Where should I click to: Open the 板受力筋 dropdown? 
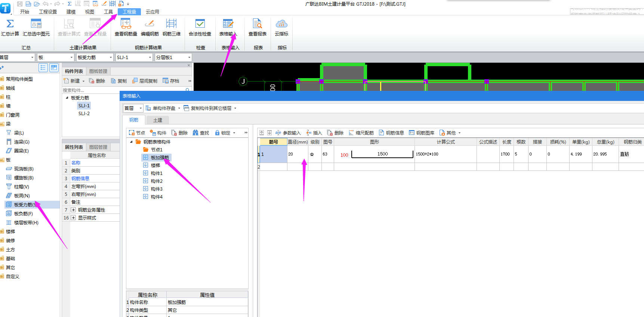[111, 57]
